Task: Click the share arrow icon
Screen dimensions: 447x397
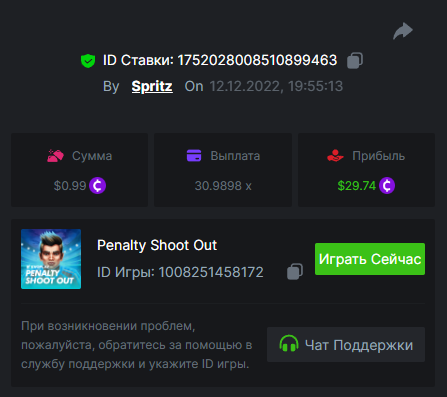Action: tap(403, 31)
